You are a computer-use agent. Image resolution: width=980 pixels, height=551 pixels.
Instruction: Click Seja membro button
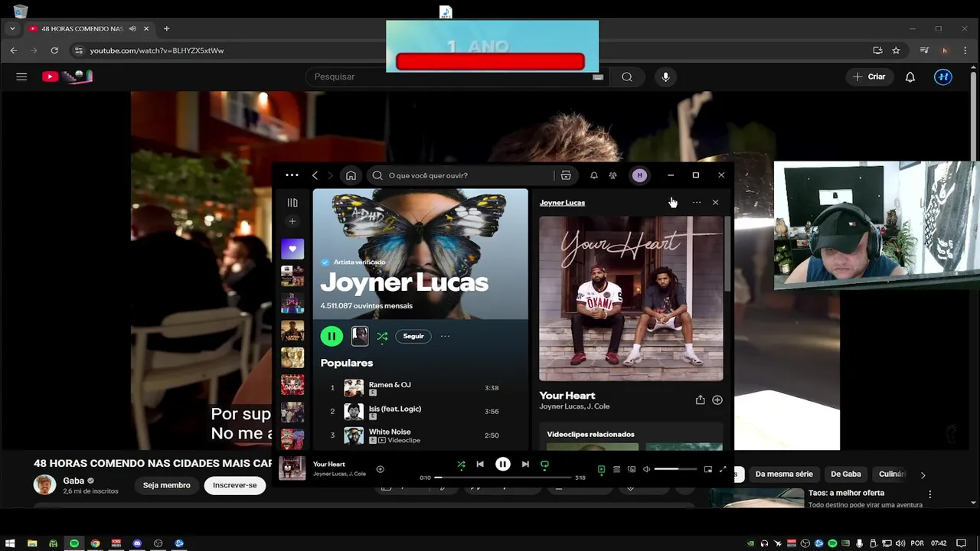point(166,485)
